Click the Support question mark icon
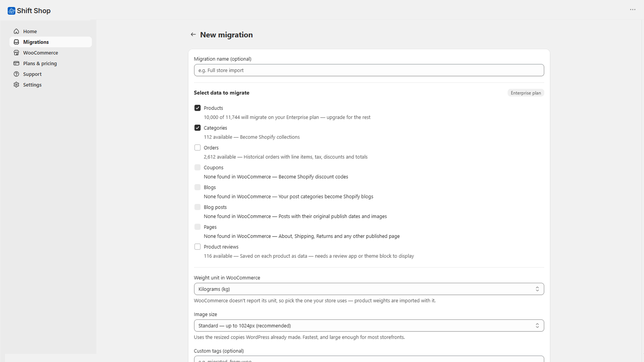The width and height of the screenshot is (644, 362). pos(17,74)
